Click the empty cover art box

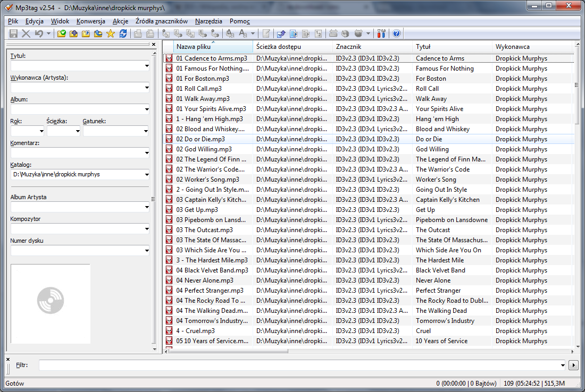(51, 304)
